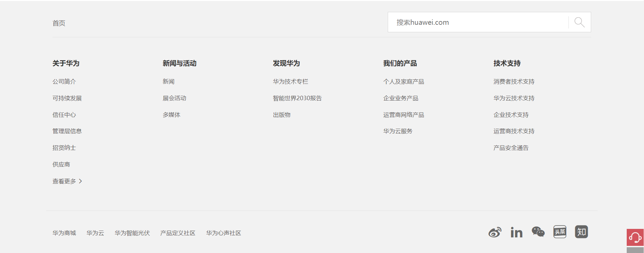Image resolution: width=644 pixels, height=253 pixels.
Task: Open 管理层信息 link
Action: 67,131
